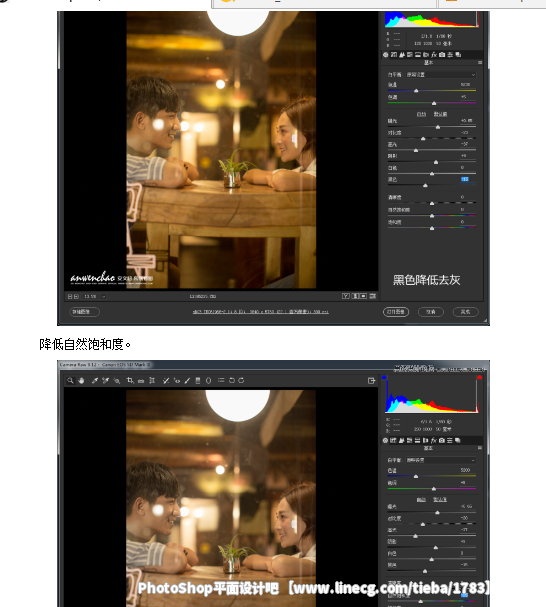
Task: Open Camera Raw preferences list icon
Action: (x=221, y=380)
